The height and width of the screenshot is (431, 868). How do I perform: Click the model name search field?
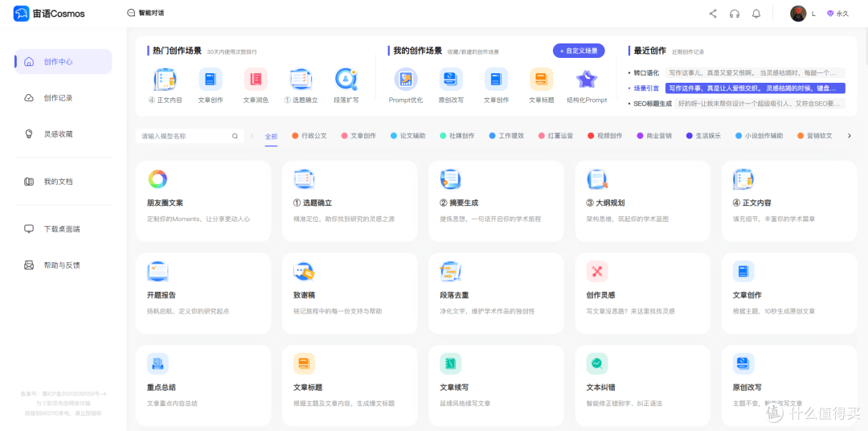185,136
